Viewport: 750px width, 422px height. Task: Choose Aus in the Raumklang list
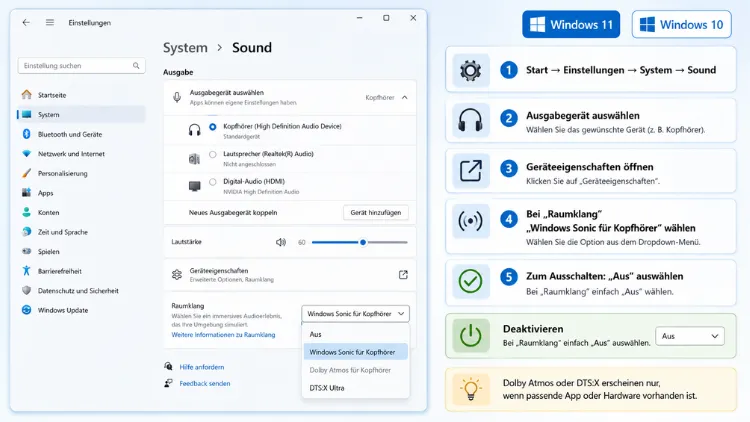pyautogui.click(x=355, y=334)
